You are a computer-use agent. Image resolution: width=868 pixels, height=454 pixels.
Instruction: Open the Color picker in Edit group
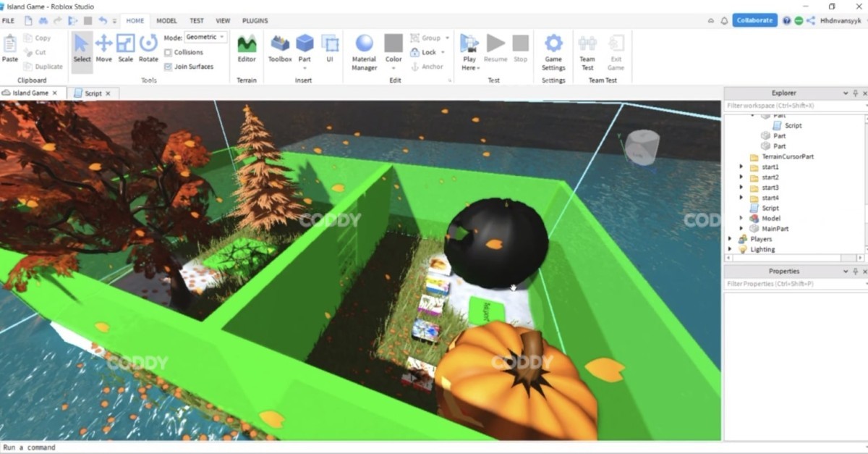click(x=393, y=49)
